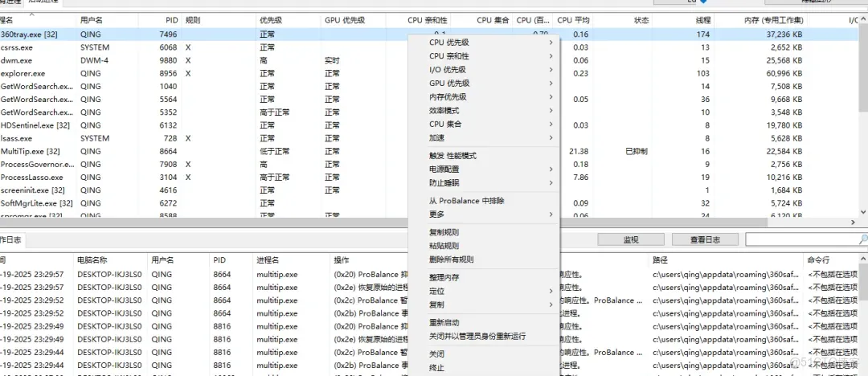
Task: Click the search magnifier icon beside the log filter field
Action: 862,239
